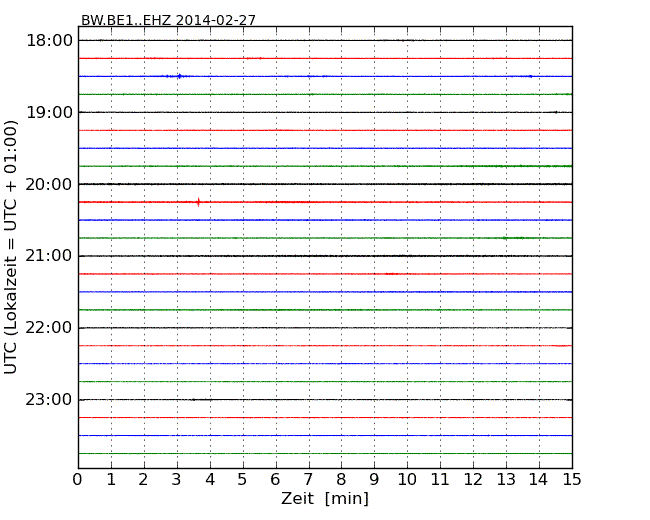Click the black blip near minute 14.5 on the 19:00 trace
The height and width of the screenshot is (520, 650).
point(556,112)
